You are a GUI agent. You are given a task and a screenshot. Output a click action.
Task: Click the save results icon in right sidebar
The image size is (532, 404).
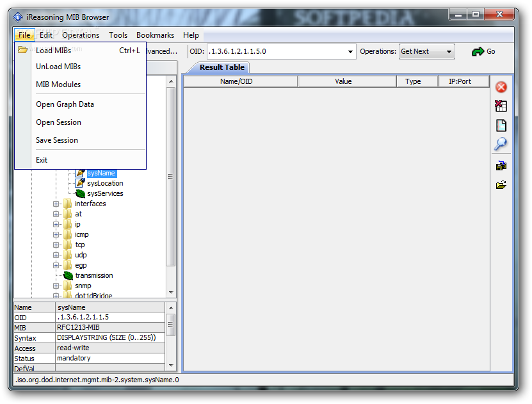click(x=501, y=165)
